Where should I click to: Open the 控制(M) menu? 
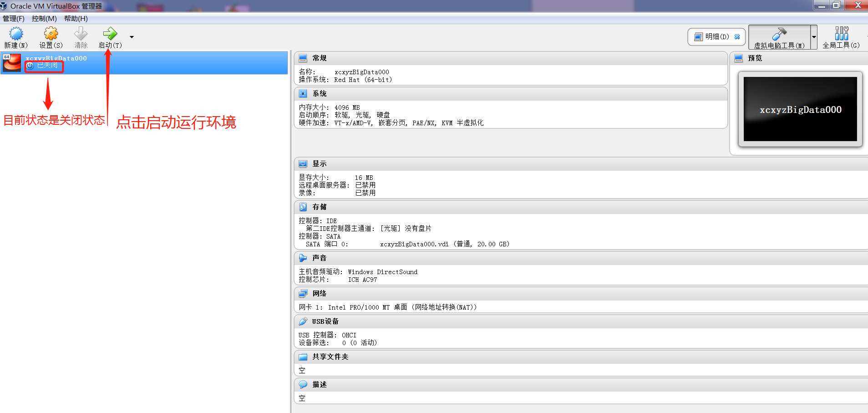point(44,19)
